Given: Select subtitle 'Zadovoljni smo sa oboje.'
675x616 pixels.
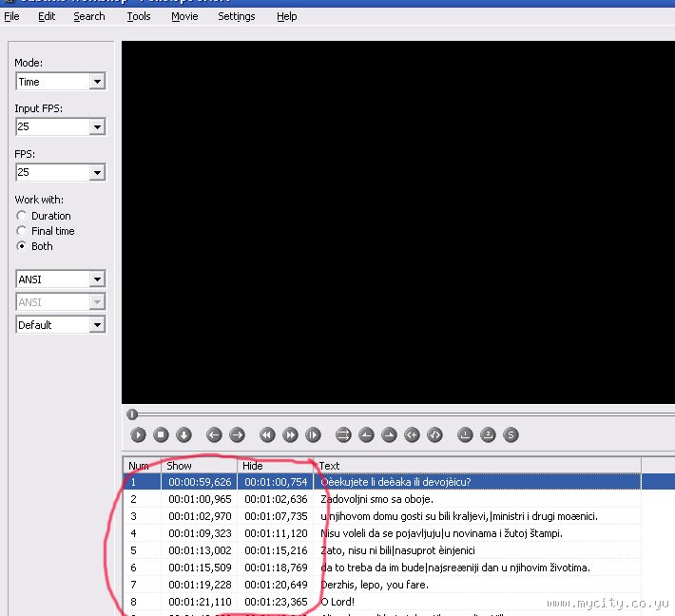Looking at the screenshot, I should 376,499.
